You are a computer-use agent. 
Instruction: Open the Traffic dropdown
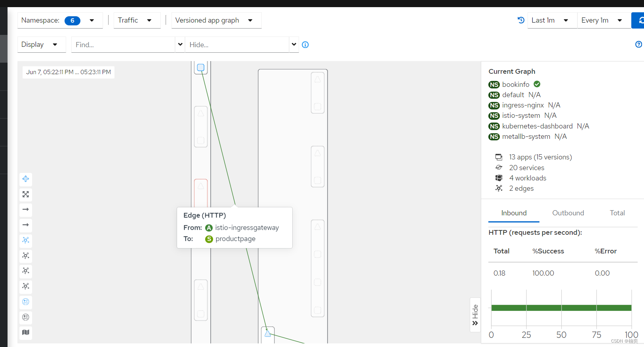click(137, 20)
